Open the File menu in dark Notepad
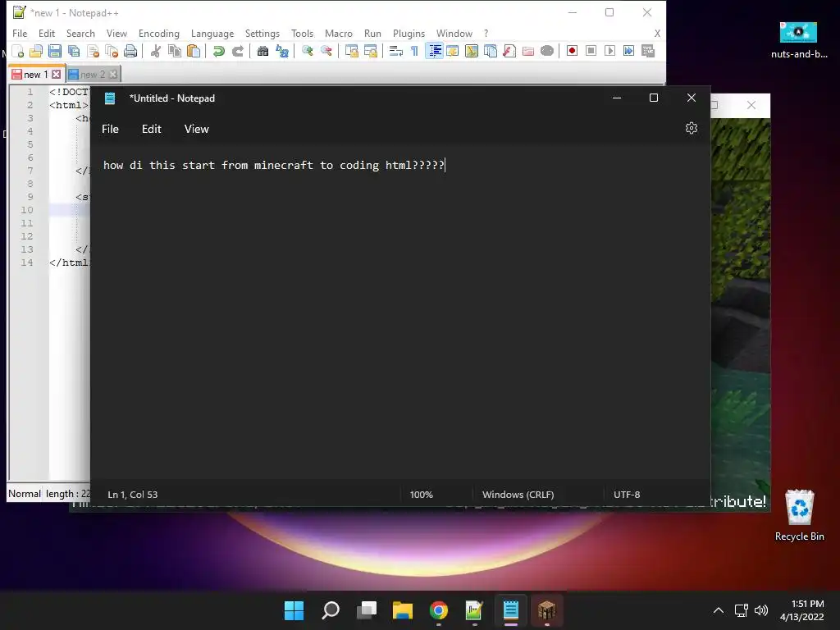Viewport: 840px width, 630px height. coord(111,129)
